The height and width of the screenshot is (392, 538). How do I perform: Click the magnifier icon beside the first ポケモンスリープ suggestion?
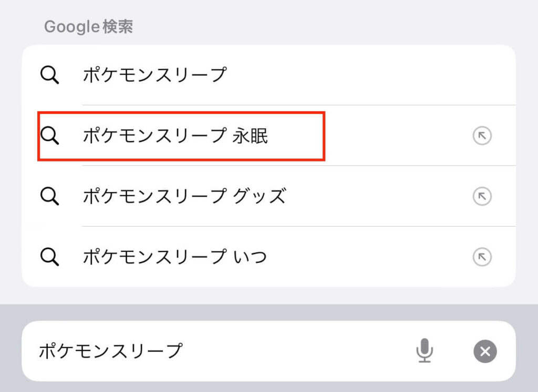49,75
